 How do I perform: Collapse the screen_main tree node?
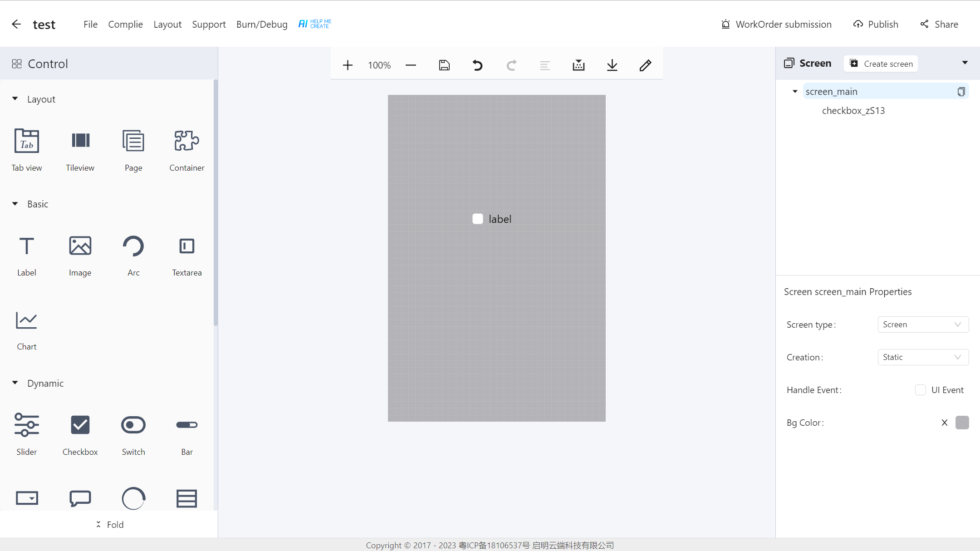795,91
